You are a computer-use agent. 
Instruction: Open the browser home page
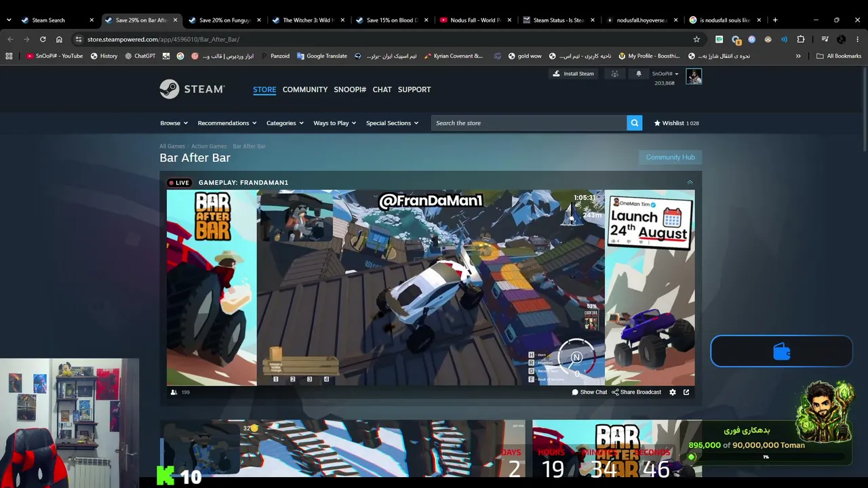coord(59,39)
